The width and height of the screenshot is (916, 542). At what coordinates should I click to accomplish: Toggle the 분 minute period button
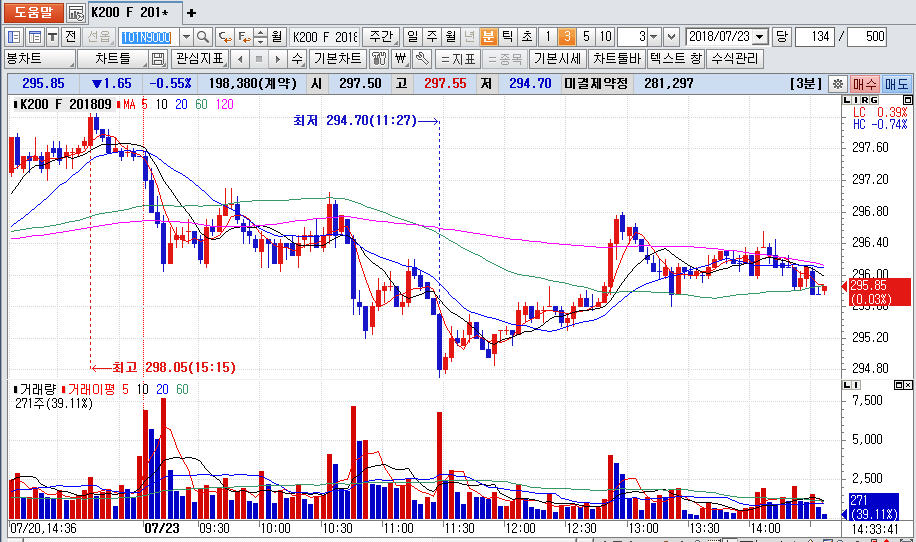point(488,36)
